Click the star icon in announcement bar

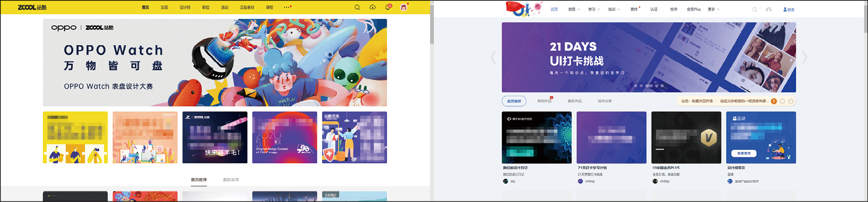pos(791,101)
